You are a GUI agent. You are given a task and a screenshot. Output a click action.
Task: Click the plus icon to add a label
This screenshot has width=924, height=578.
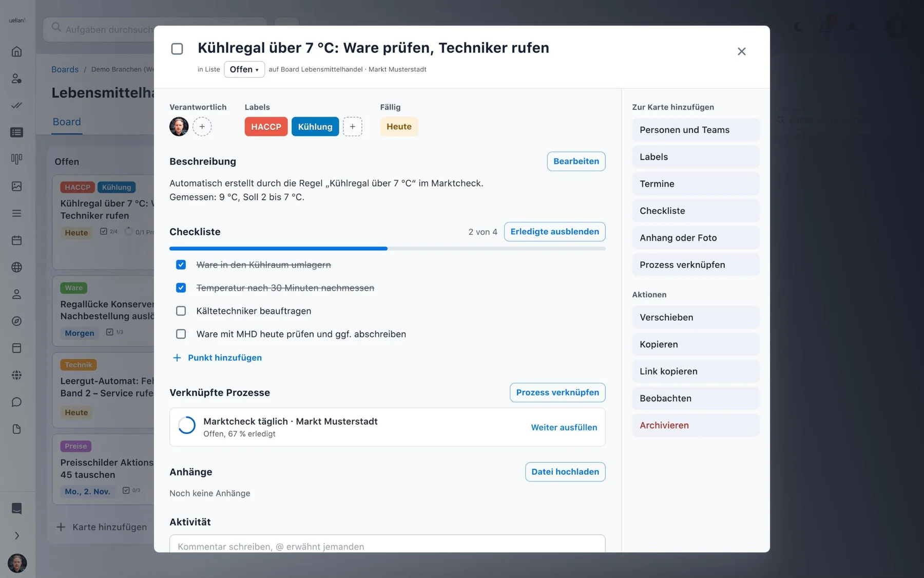pos(353,126)
